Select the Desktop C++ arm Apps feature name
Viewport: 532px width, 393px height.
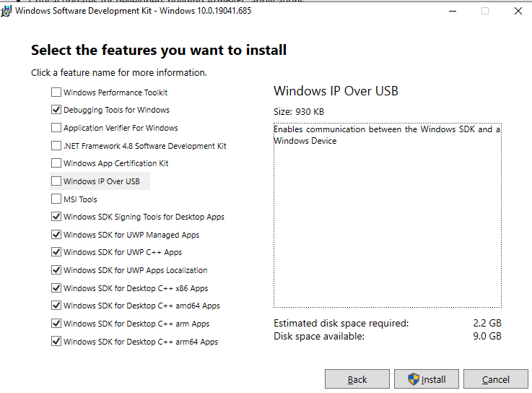click(136, 324)
